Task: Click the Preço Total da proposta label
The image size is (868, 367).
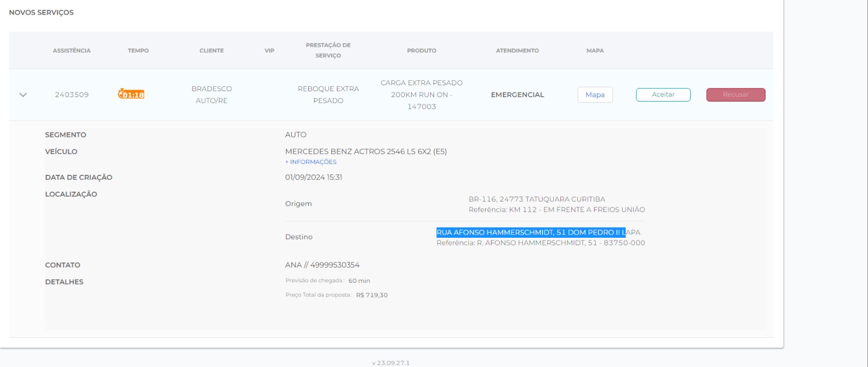Action: [319, 295]
